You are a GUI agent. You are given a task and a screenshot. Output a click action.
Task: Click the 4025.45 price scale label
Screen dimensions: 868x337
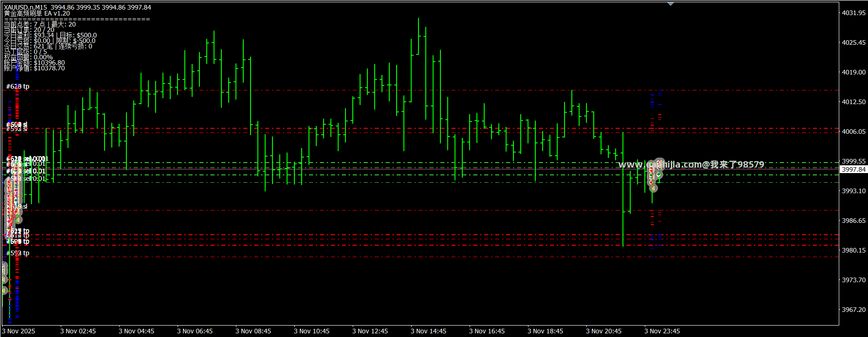[853, 42]
